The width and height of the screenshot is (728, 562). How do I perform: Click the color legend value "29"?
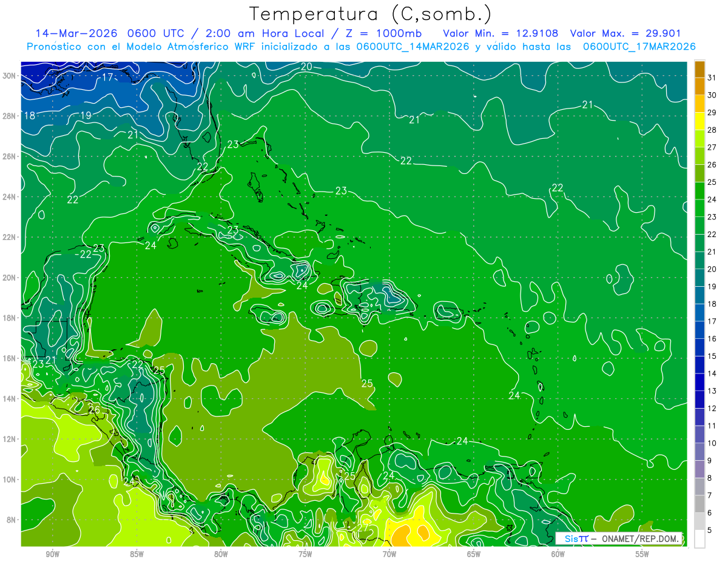tap(712, 112)
